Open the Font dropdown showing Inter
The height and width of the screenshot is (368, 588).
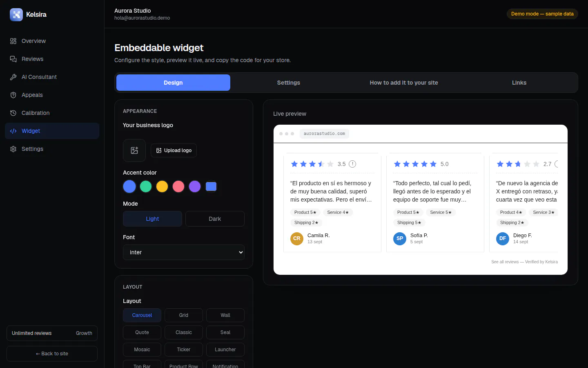point(184,252)
